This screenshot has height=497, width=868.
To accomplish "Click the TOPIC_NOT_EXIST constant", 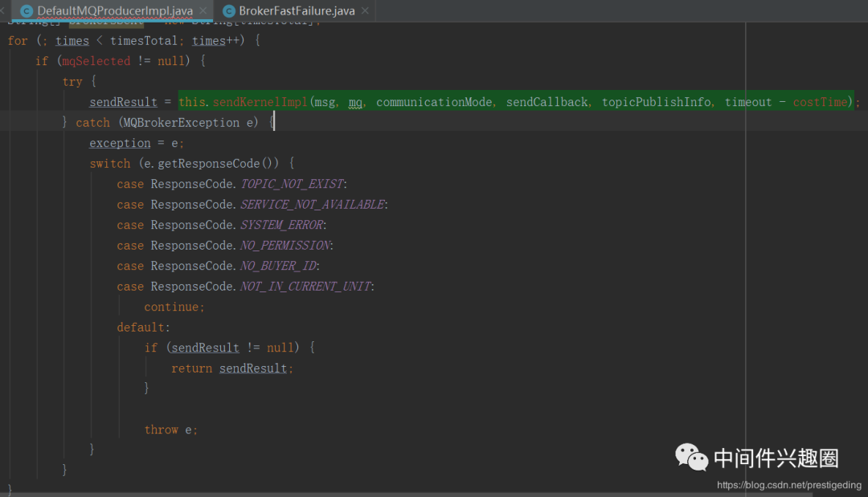I will [x=293, y=184].
